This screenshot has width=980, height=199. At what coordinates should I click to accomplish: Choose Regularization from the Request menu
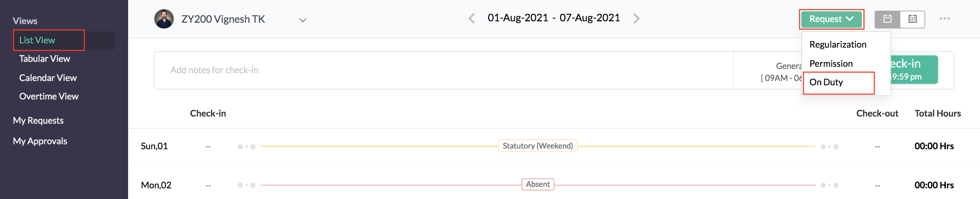(x=838, y=45)
